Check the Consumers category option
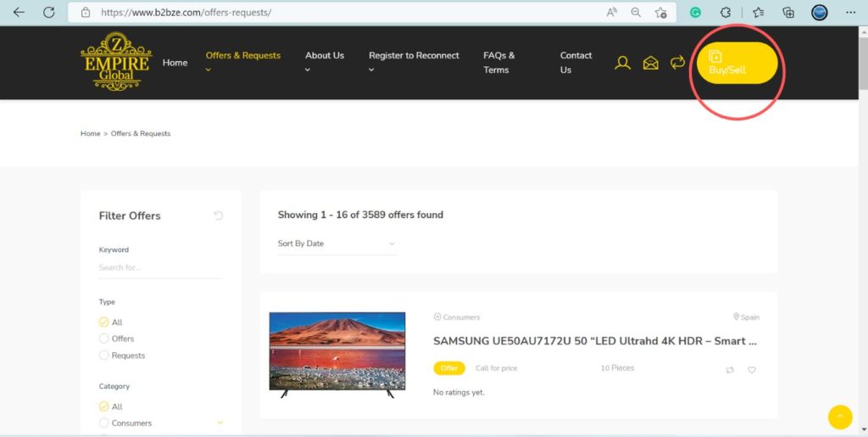This screenshot has width=868, height=437. (104, 423)
